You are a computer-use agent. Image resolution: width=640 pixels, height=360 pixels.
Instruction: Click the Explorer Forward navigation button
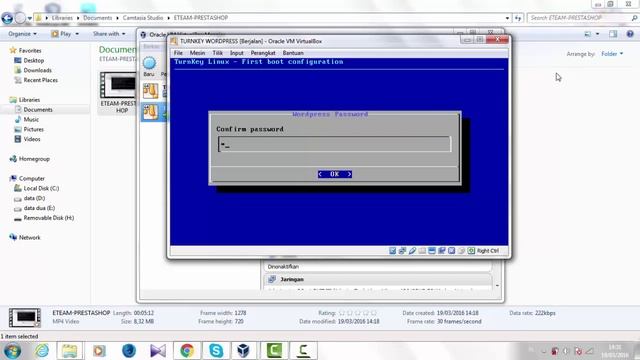pos(20,18)
